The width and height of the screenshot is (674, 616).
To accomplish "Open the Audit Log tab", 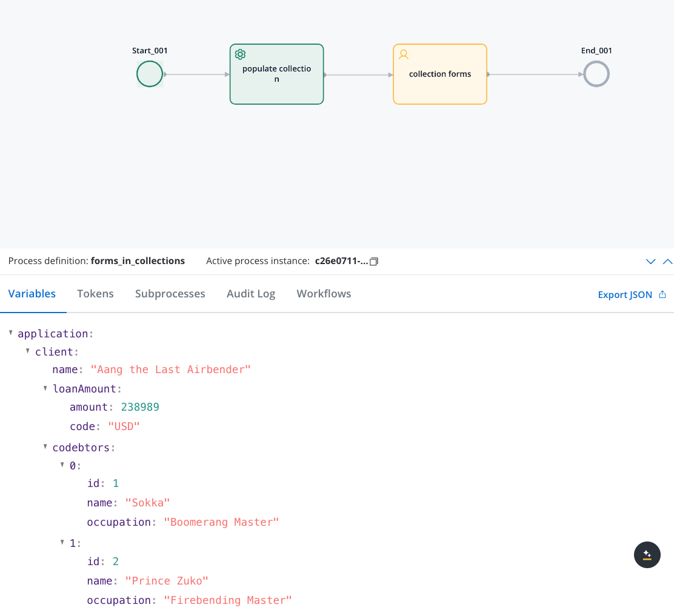I will point(251,294).
